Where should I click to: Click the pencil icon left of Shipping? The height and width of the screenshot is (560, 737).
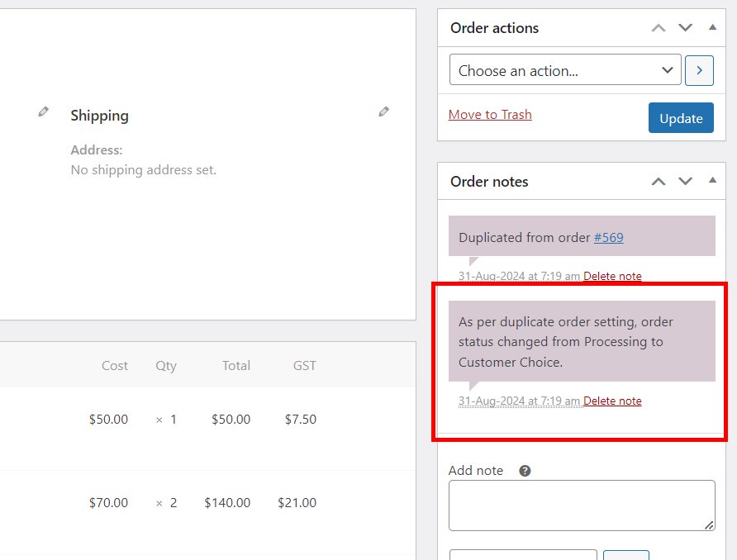[x=43, y=112]
